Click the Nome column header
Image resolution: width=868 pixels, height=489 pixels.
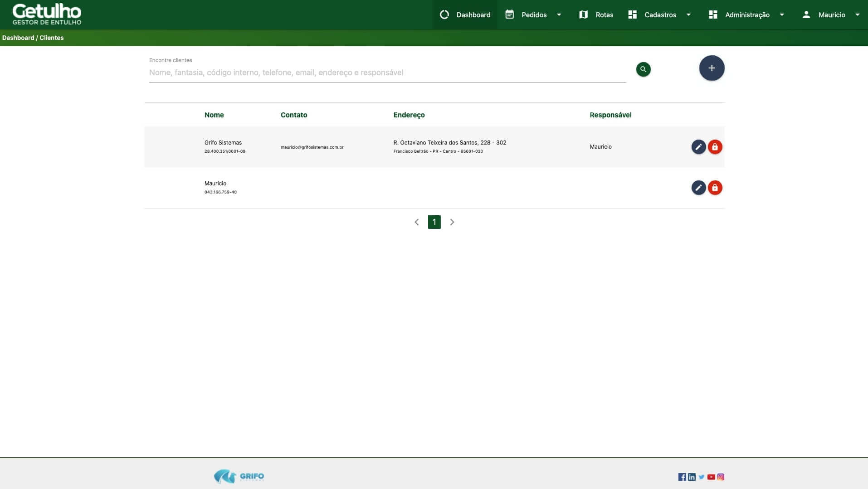(x=214, y=115)
